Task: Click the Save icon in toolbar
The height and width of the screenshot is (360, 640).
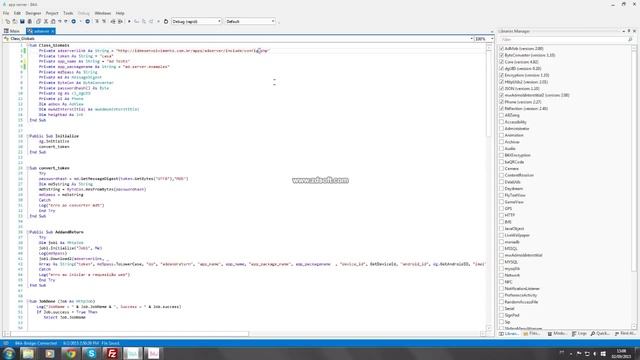Action: 22,21
